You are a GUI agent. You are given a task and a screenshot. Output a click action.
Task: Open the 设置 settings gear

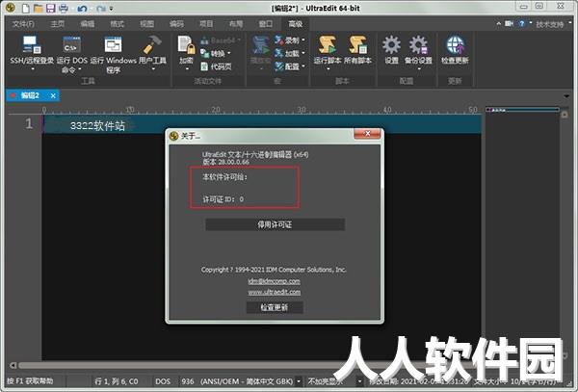(x=391, y=45)
